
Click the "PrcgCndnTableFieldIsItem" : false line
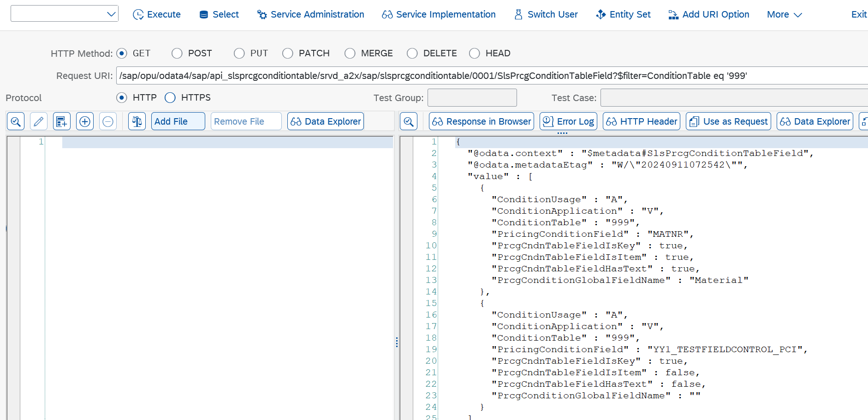(595, 372)
